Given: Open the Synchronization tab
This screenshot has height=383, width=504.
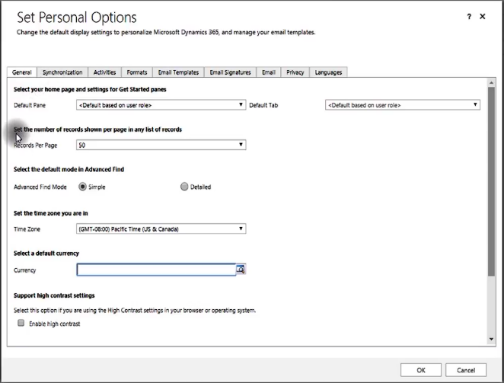Looking at the screenshot, I should [x=62, y=72].
